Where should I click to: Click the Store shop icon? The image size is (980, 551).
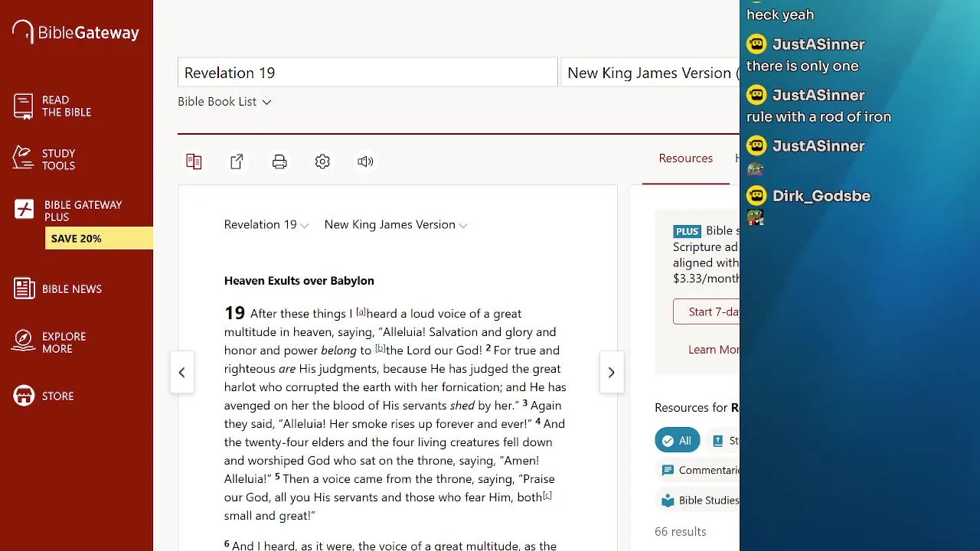24,396
